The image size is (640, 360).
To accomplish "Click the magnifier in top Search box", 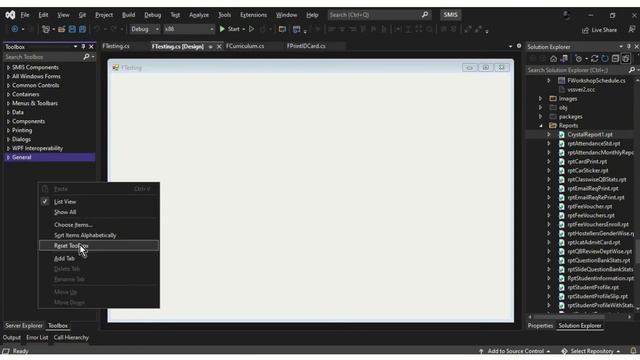I will pyautogui.click(x=425, y=15).
